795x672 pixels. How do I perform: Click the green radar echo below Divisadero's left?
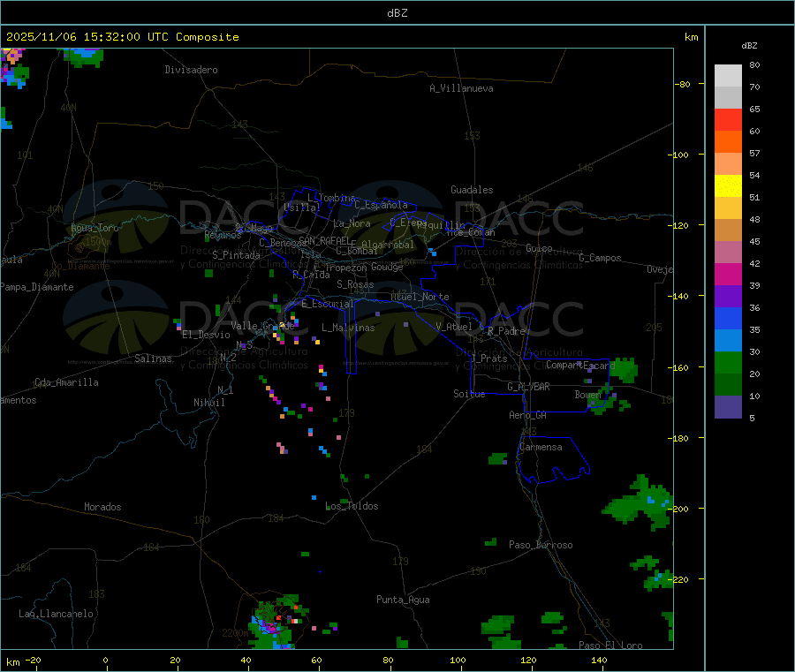tap(84, 57)
